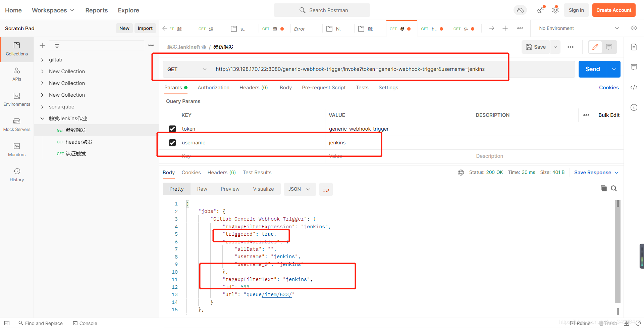The height and width of the screenshot is (328, 644).
Task: Expand the giltab collection
Action: point(42,60)
